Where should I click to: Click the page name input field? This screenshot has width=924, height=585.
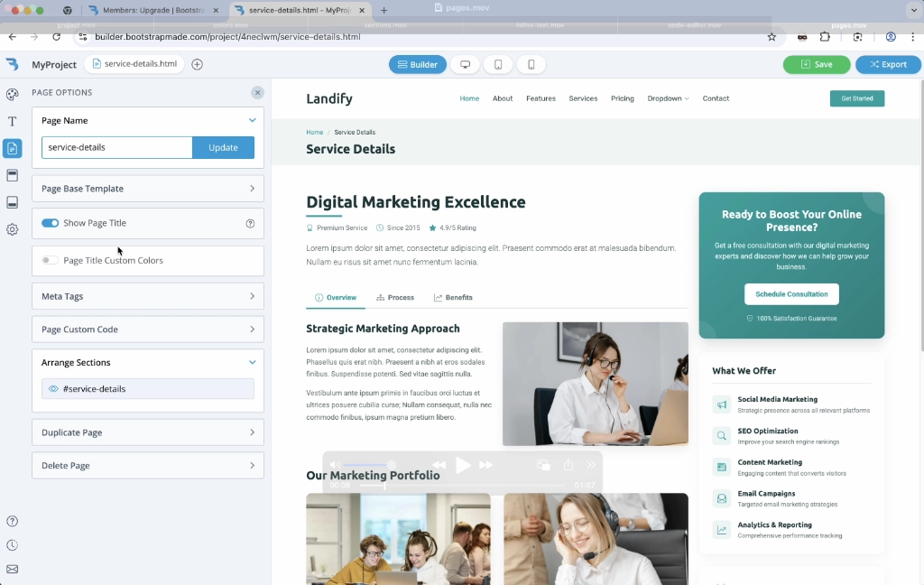[116, 147]
